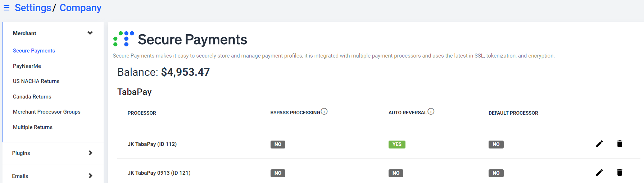Edit the JK TabaPay 0913 (ID 121) processor
644x183 pixels.
click(599, 173)
